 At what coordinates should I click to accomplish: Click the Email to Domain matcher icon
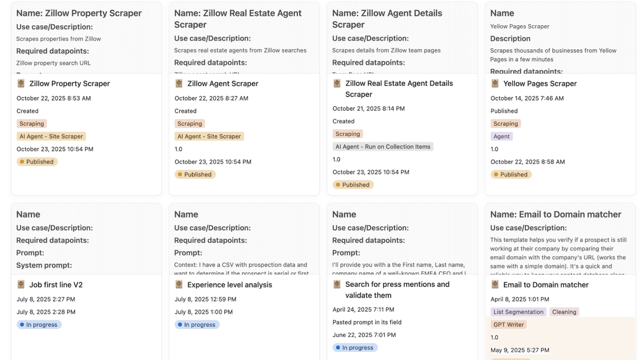point(495,285)
